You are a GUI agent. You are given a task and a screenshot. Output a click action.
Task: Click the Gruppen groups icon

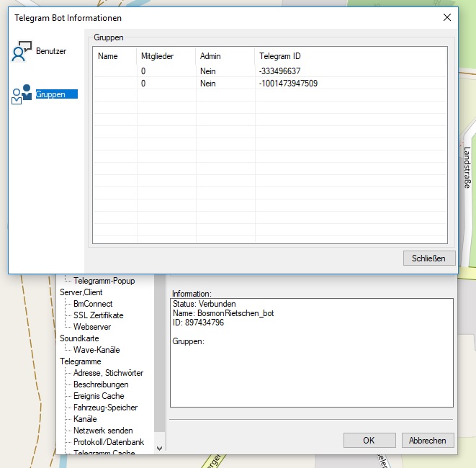[22, 94]
